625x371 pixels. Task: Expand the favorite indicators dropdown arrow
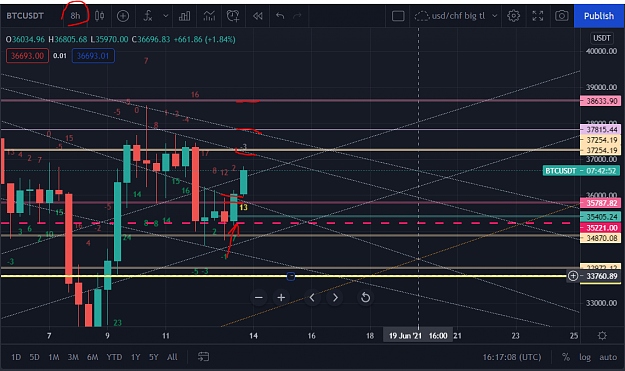tap(165, 16)
